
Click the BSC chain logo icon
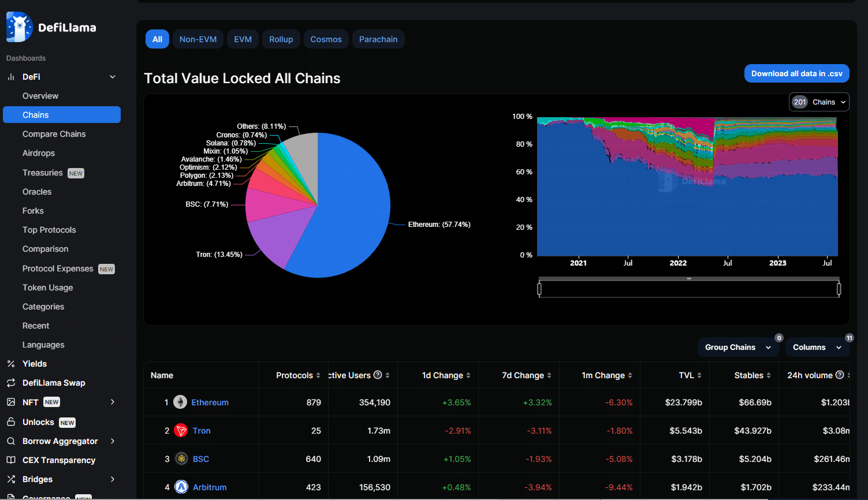pyautogui.click(x=181, y=458)
